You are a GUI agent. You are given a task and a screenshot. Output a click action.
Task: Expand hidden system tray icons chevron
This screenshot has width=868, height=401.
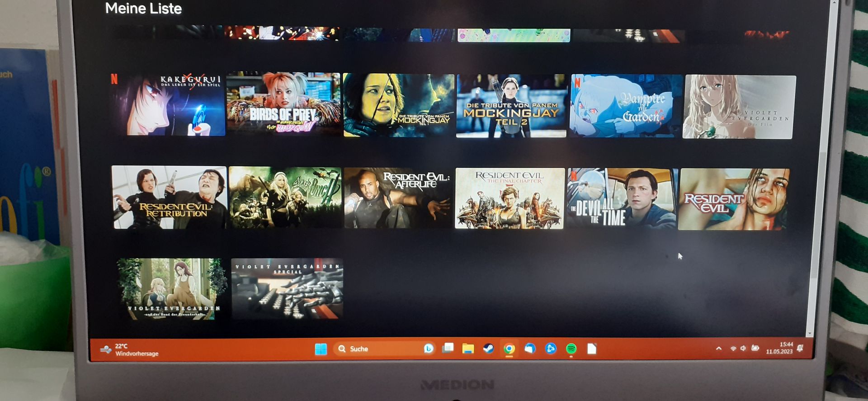coord(718,349)
